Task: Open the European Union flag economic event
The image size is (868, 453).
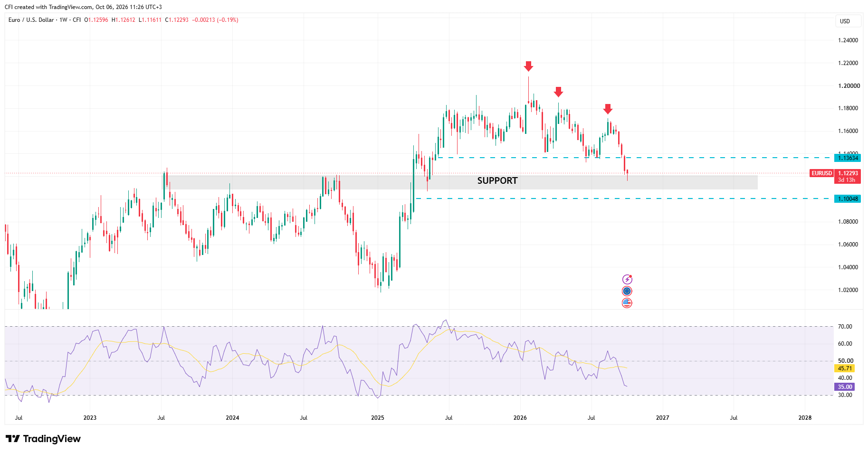Action: tap(627, 291)
